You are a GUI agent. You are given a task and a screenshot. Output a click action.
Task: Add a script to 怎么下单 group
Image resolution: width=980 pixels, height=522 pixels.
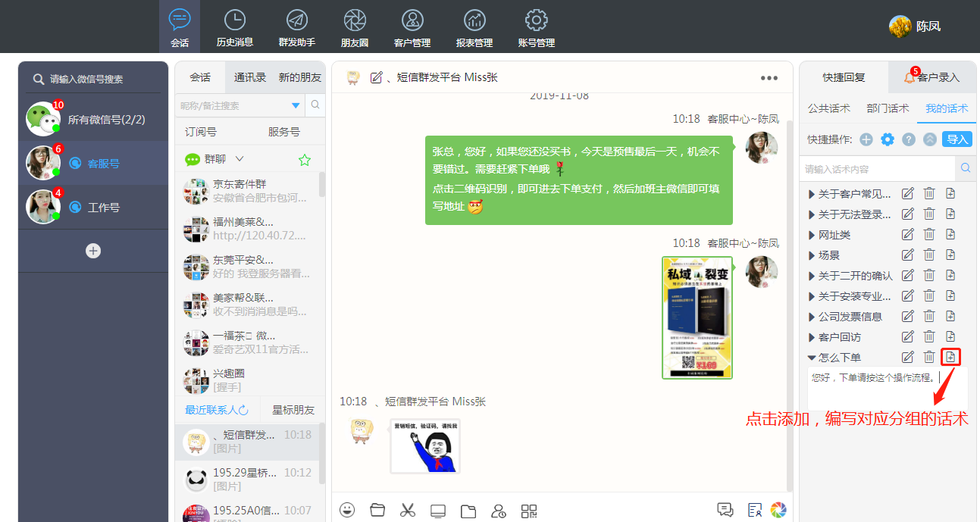pyautogui.click(x=950, y=357)
